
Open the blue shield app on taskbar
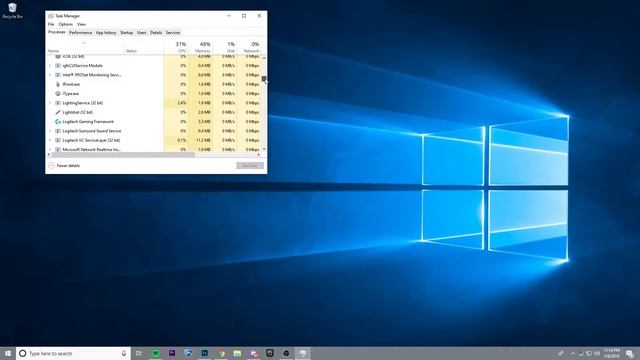click(188, 353)
